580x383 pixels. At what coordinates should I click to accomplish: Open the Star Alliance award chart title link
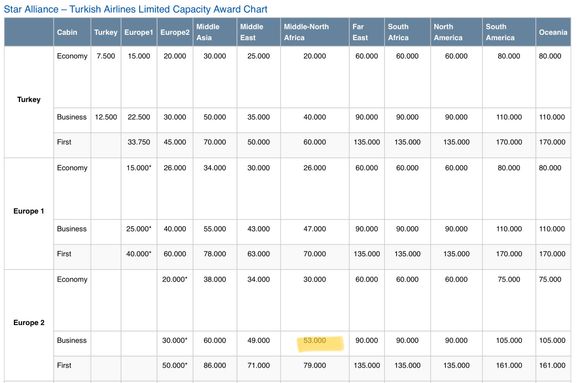(x=135, y=9)
